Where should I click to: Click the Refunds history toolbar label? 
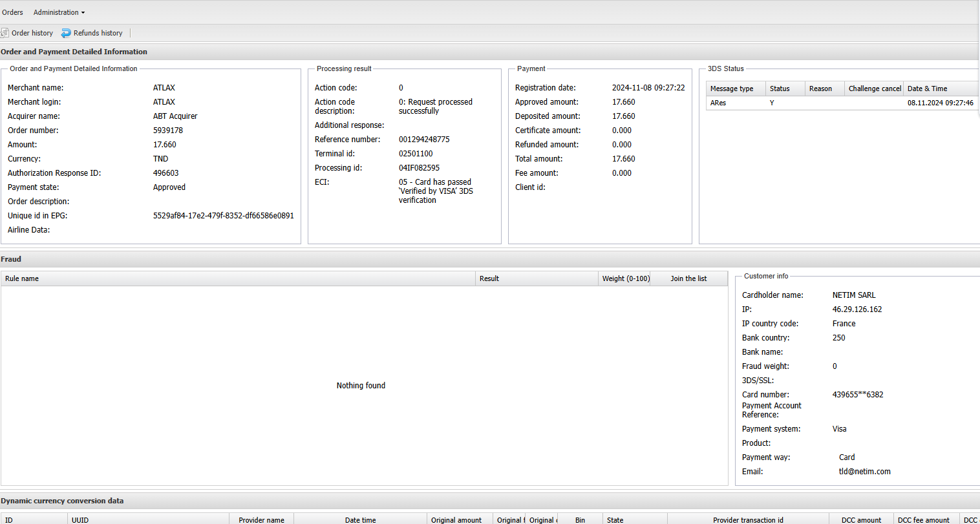coord(98,33)
